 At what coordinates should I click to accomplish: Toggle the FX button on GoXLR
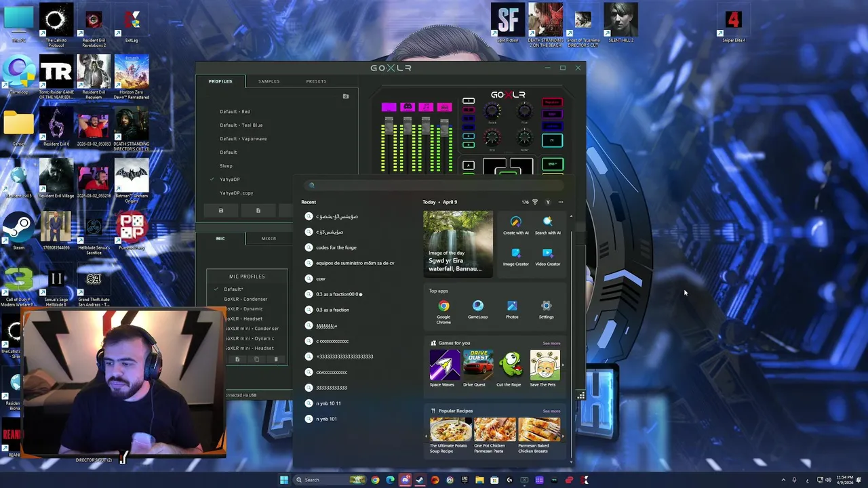552,140
